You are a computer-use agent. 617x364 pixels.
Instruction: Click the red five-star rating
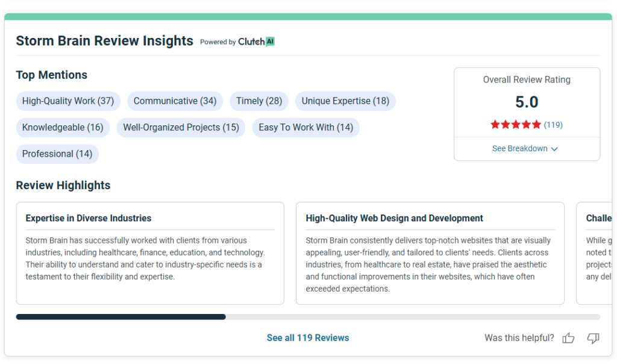coord(516,125)
